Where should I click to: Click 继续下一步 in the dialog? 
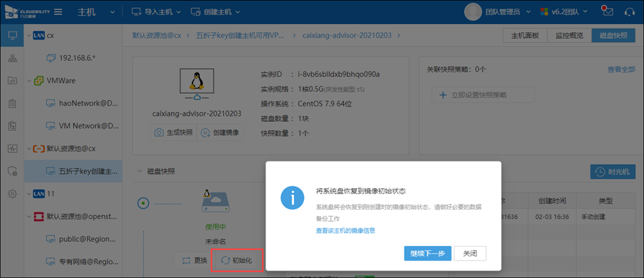(427, 253)
